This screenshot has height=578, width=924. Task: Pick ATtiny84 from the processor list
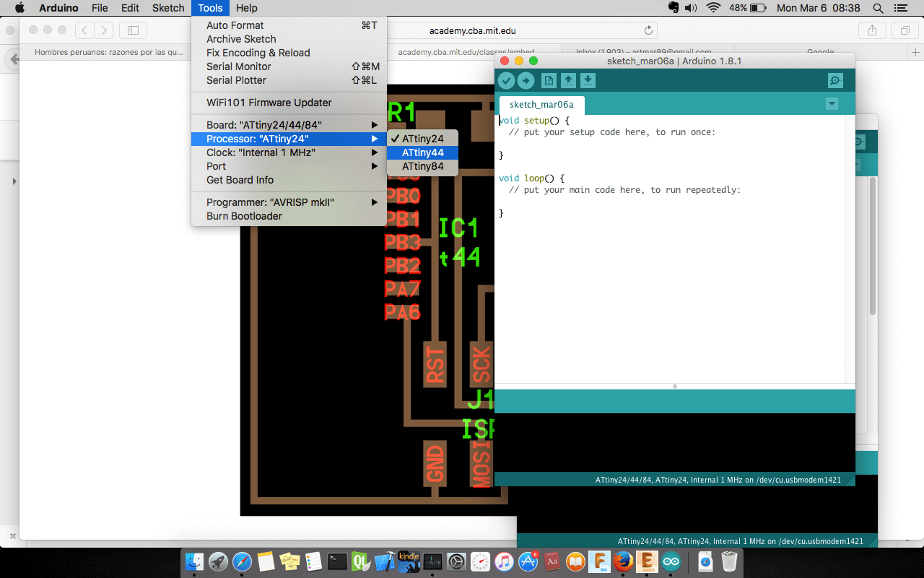coord(422,166)
